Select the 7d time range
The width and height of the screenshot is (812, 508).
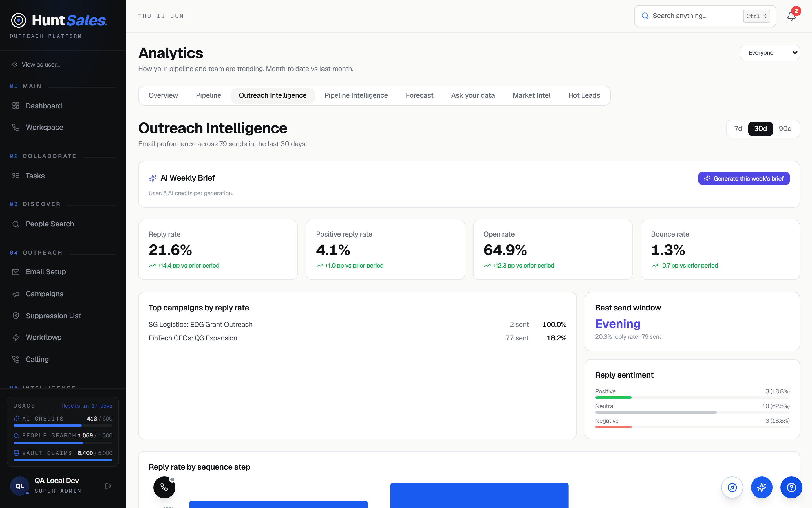(x=738, y=129)
